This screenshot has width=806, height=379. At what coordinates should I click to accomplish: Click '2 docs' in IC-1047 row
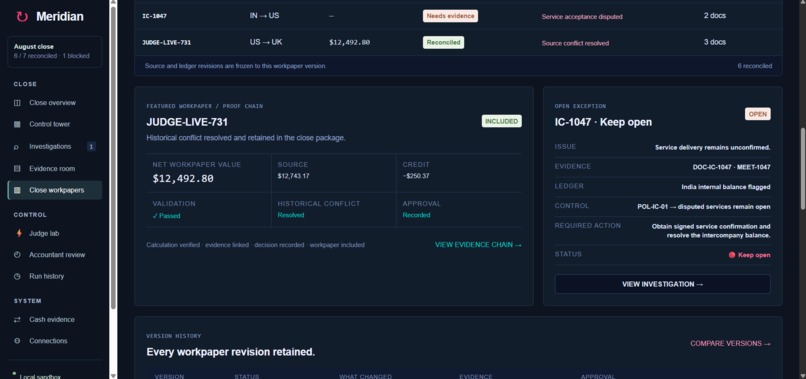[x=715, y=16]
